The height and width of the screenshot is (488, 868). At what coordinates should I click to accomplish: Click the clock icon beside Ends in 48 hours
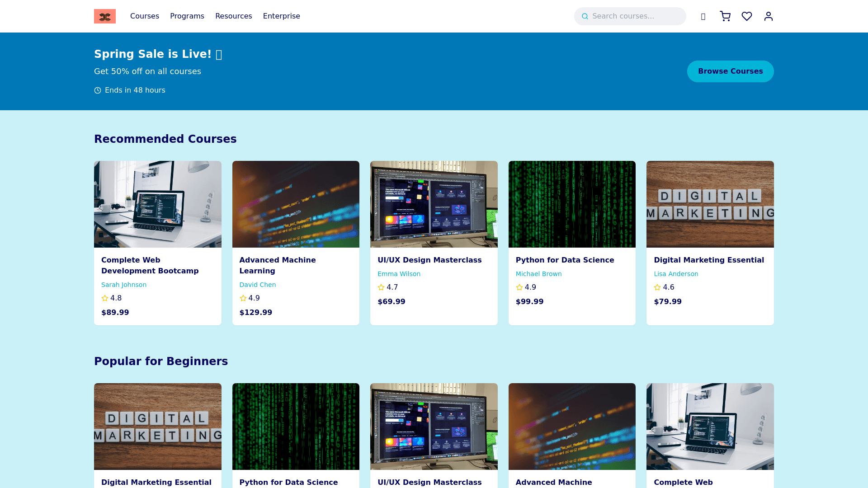98,90
